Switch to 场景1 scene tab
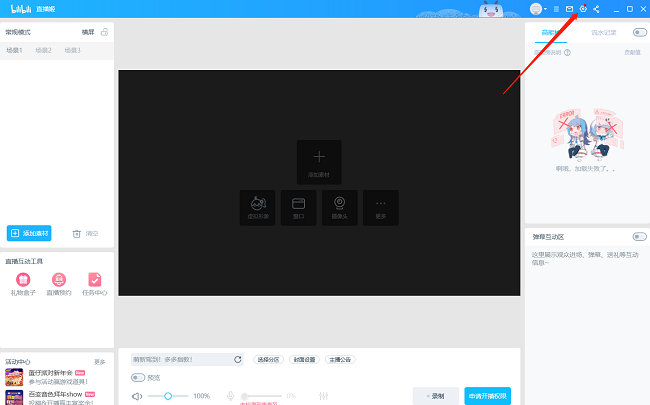This screenshot has width=650, height=405. [14, 50]
